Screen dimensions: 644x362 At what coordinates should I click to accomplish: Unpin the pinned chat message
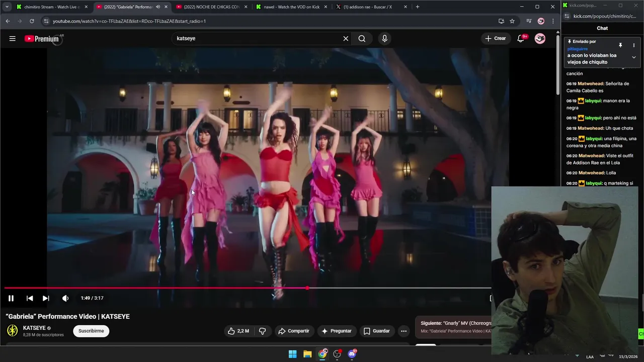tap(620, 45)
